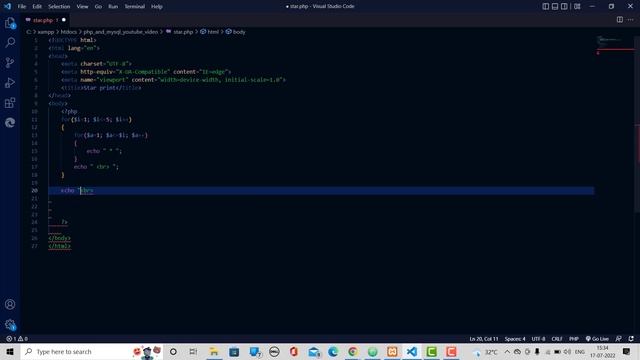Click the star.php breadcrumb segment

[180, 32]
